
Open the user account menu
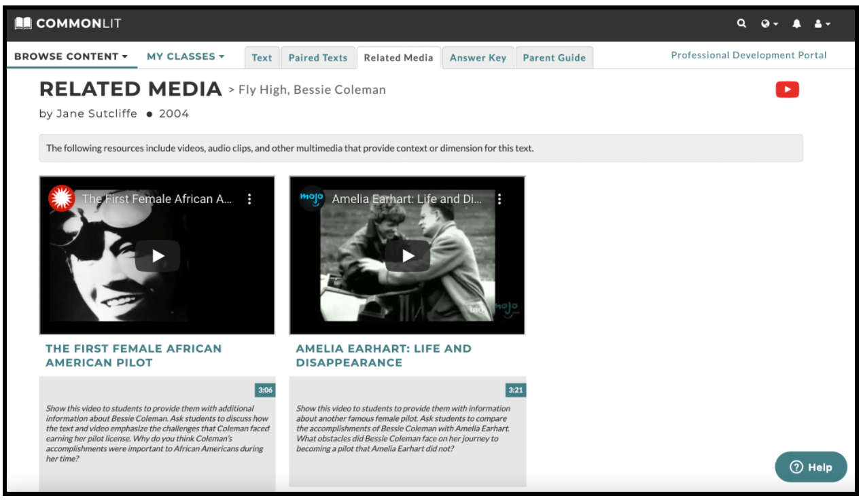822,24
